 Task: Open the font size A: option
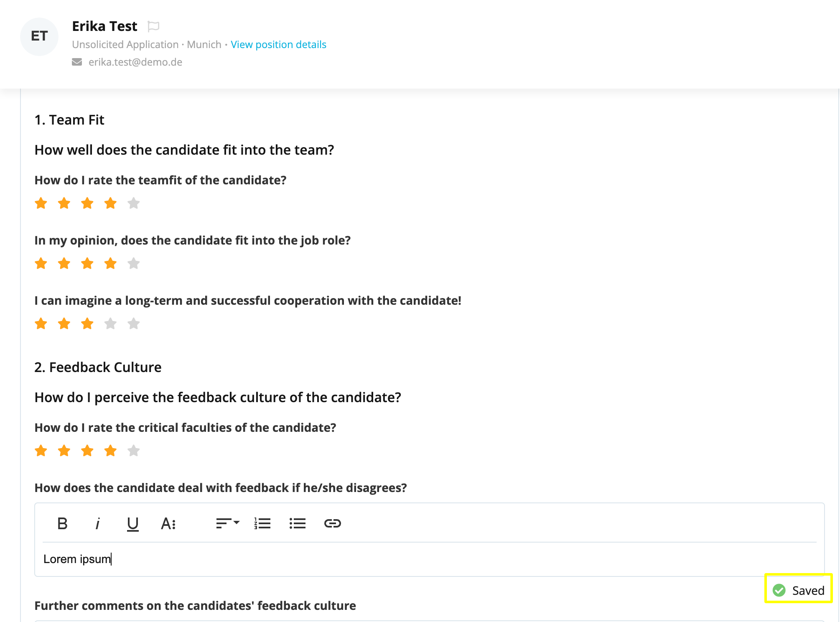coord(168,523)
